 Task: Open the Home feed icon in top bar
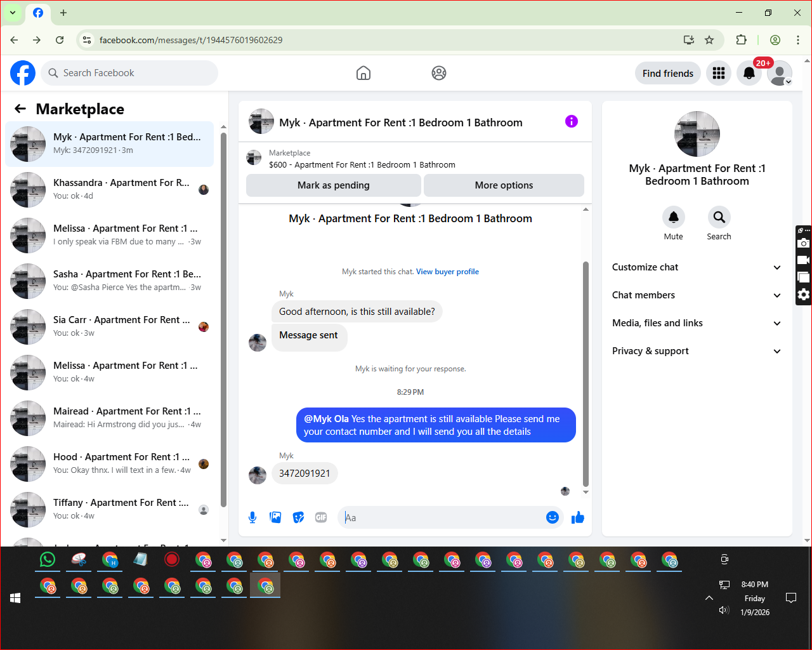tap(363, 73)
